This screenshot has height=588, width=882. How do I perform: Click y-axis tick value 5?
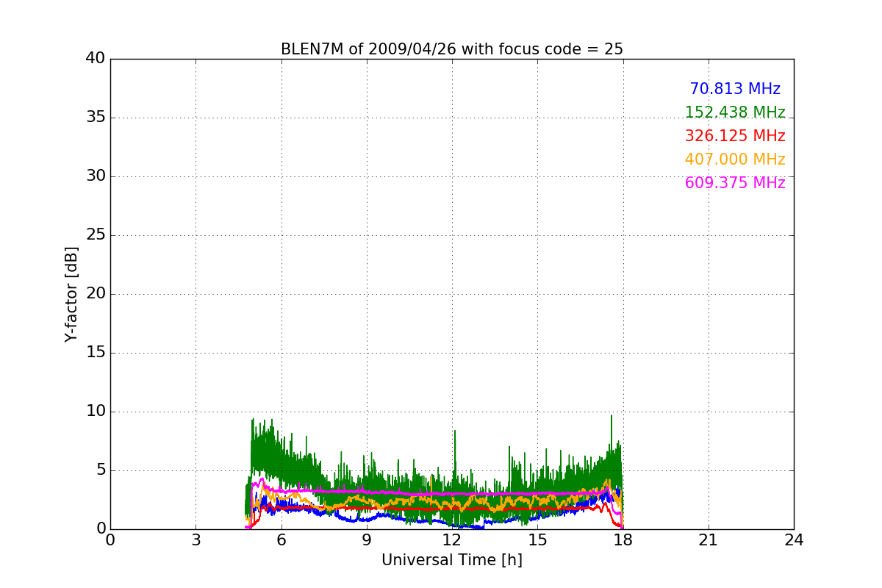(100, 470)
